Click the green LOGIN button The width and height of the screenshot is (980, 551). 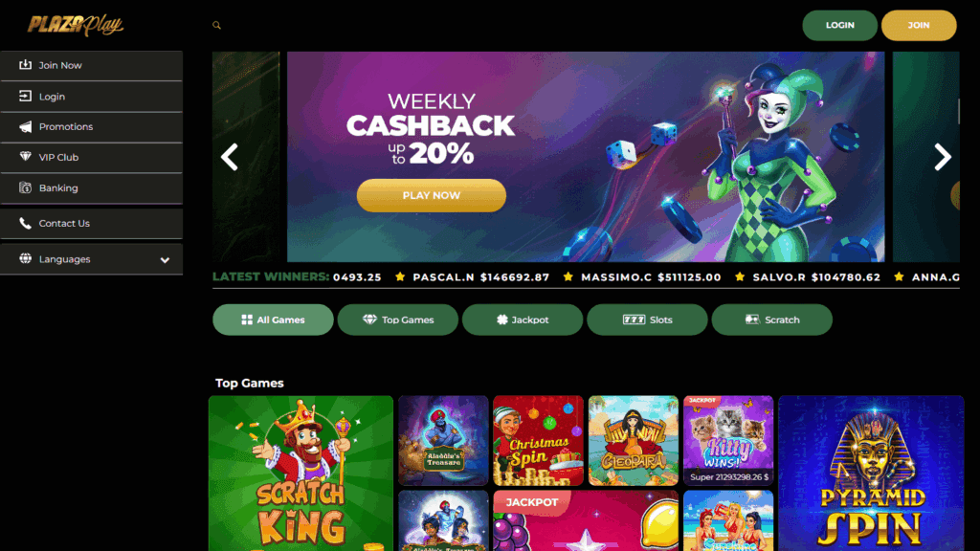(x=840, y=26)
